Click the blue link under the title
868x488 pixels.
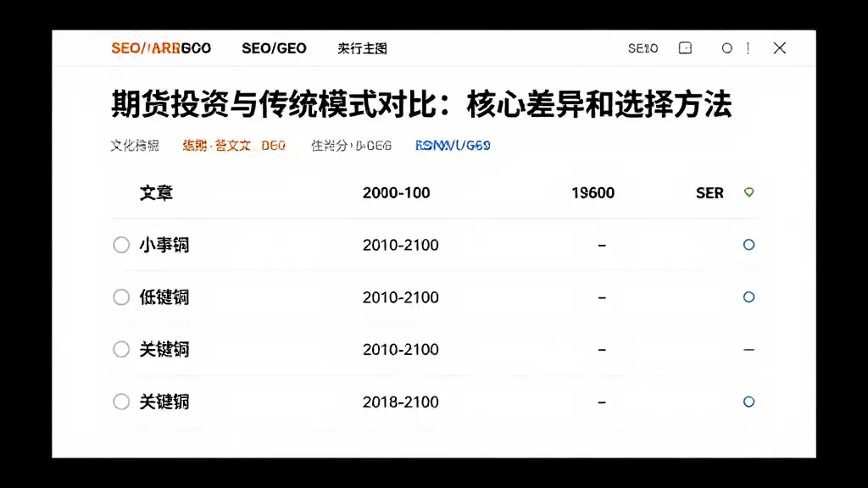click(453, 146)
